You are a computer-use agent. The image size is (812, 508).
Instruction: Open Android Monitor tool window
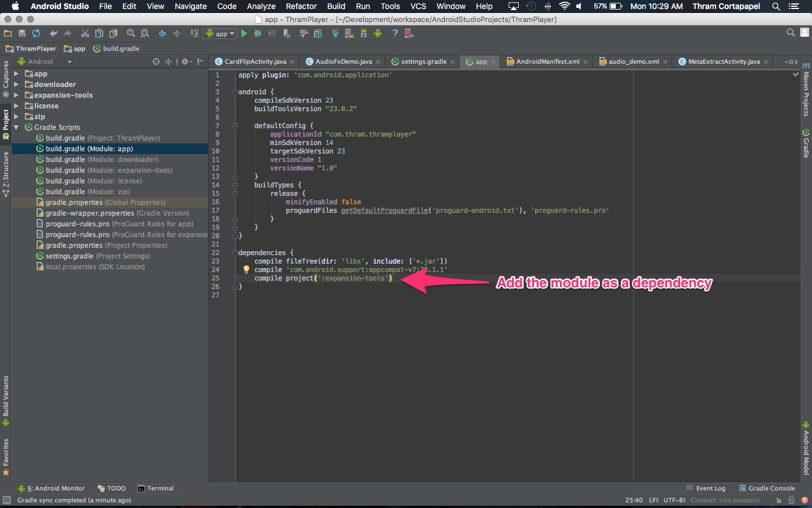point(51,488)
